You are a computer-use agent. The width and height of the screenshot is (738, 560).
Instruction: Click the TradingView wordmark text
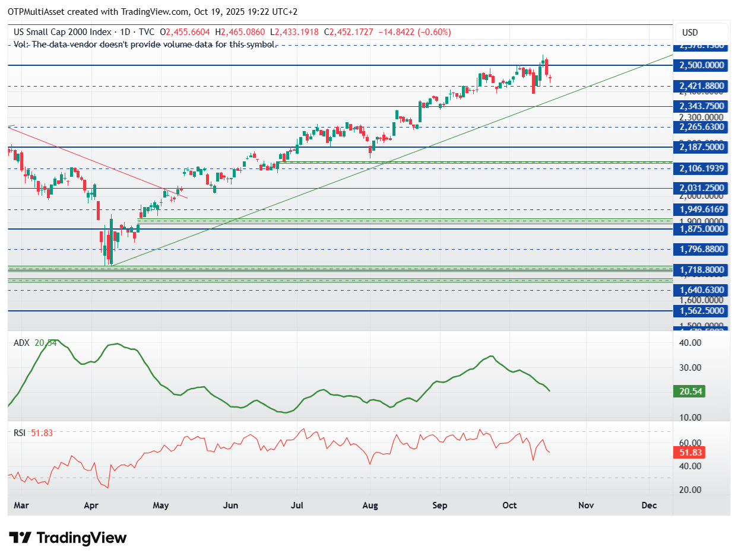(x=82, y=538)
